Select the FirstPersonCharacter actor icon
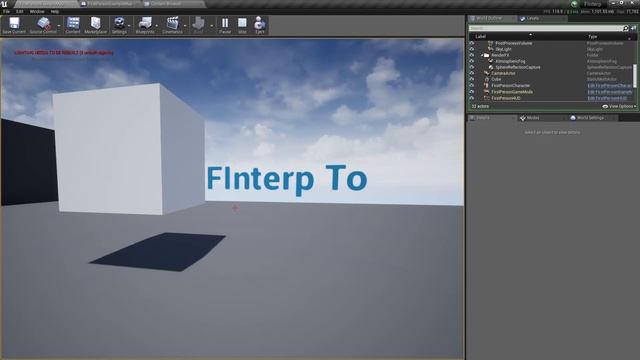 tap(487, 86)
